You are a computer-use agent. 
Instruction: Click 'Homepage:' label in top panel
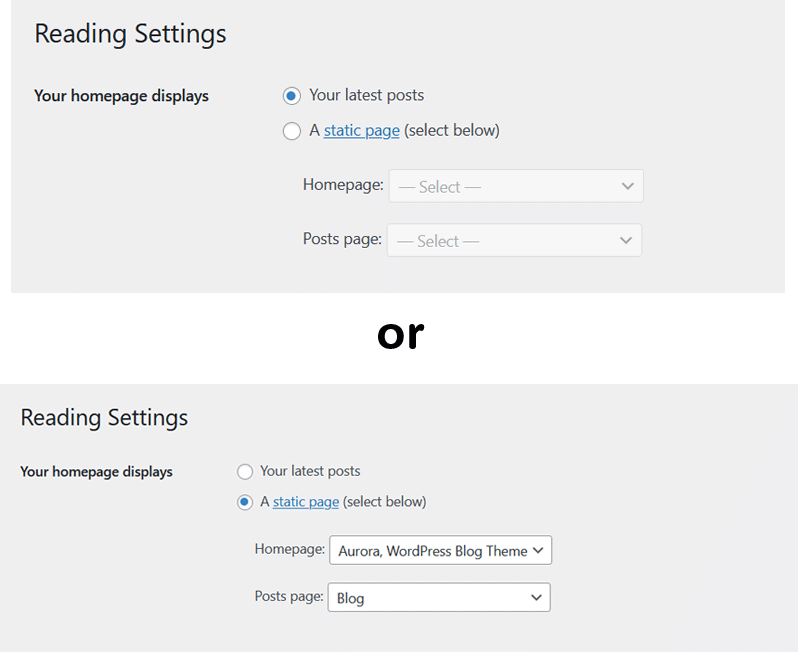[343, 184]
